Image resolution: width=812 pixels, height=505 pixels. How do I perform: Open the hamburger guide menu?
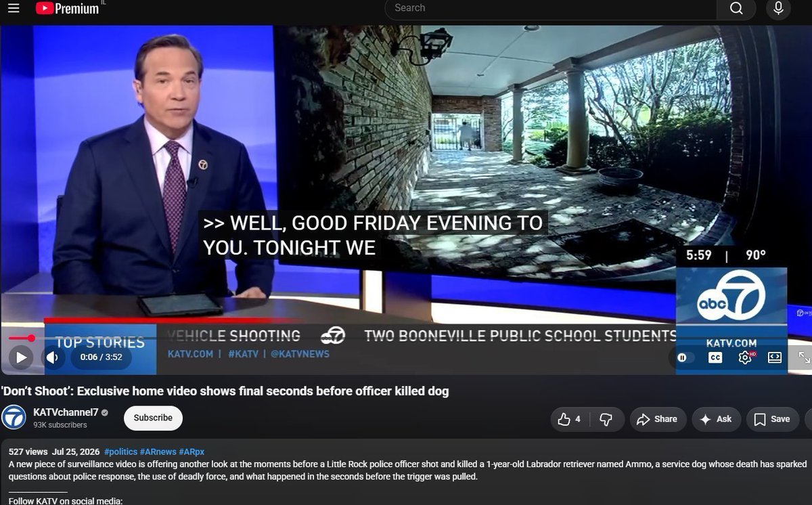click(x=14, y=8)
